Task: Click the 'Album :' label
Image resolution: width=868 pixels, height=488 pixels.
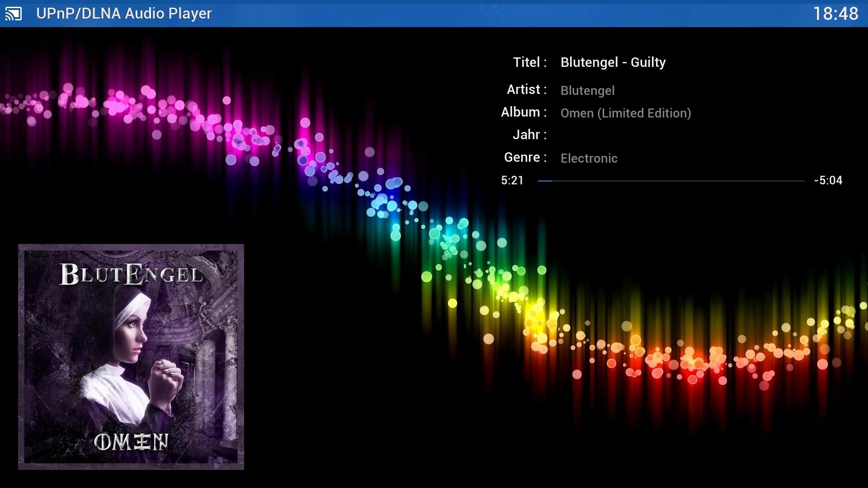Action: (524, 112)
